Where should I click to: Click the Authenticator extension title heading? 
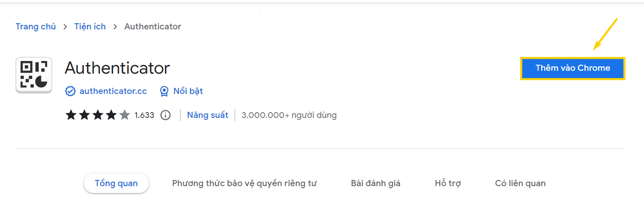[117, 68]
